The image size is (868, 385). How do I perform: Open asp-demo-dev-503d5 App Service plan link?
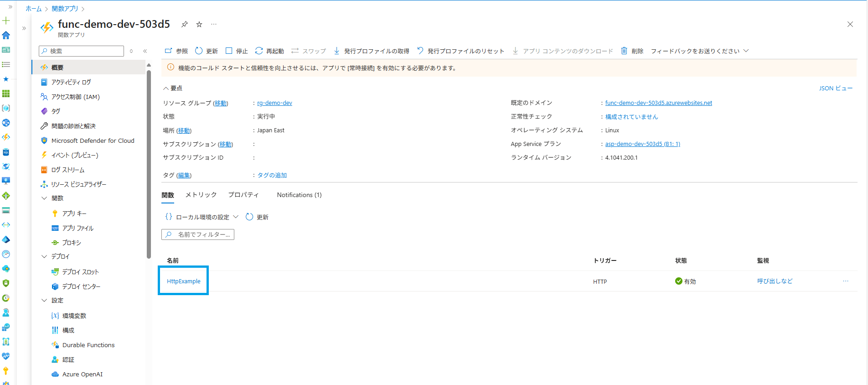coord(642,144)
